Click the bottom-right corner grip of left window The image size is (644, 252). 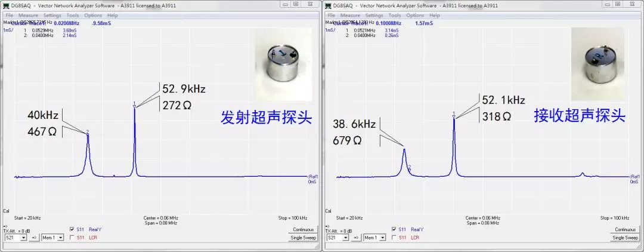pyautogui.click(x=318, y=248)
